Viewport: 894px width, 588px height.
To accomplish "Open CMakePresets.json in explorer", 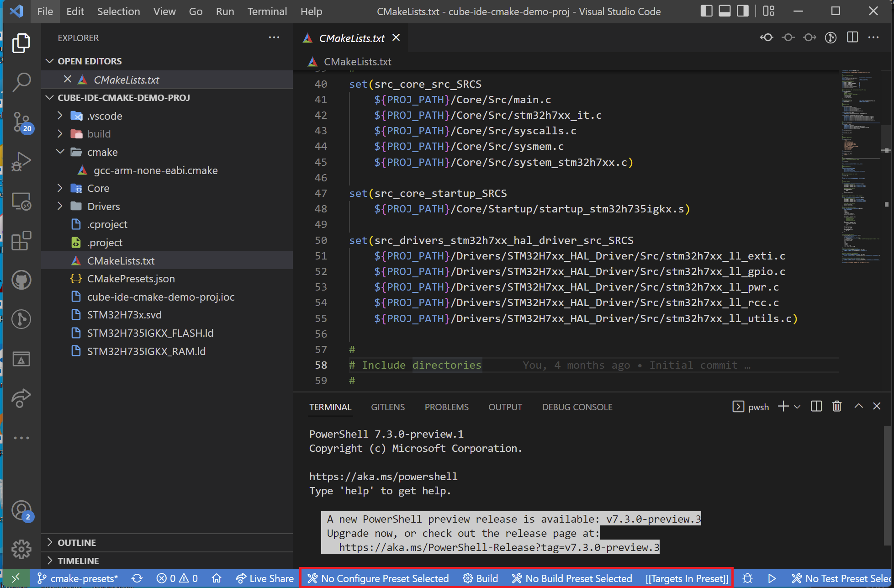I will [131, 279].
